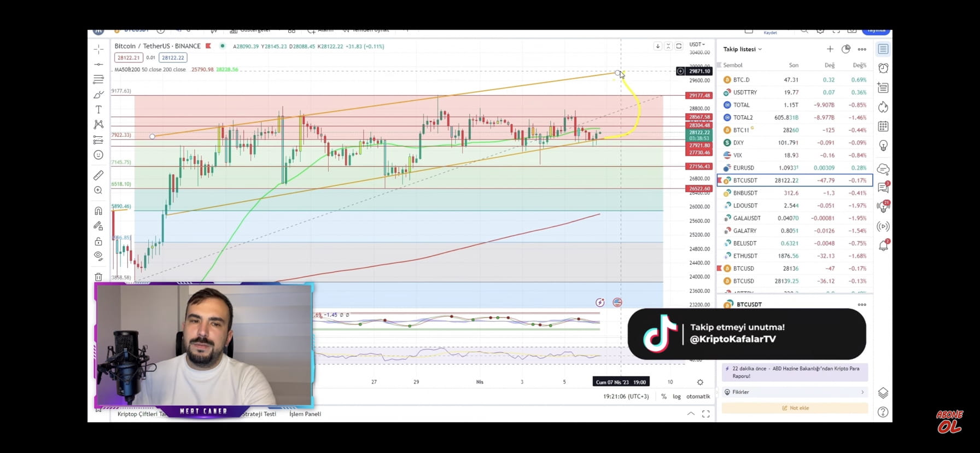Screen dimensions: 980x453
Task: Open the help question mark icon
Action: [883, 412]
